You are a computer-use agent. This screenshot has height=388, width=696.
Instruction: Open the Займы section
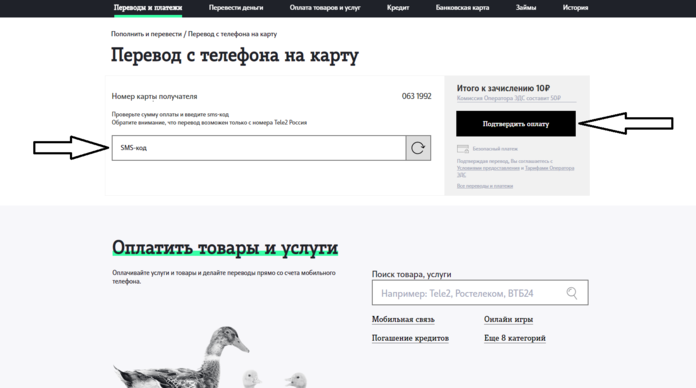pyautogui.click(x=526, y=8)
